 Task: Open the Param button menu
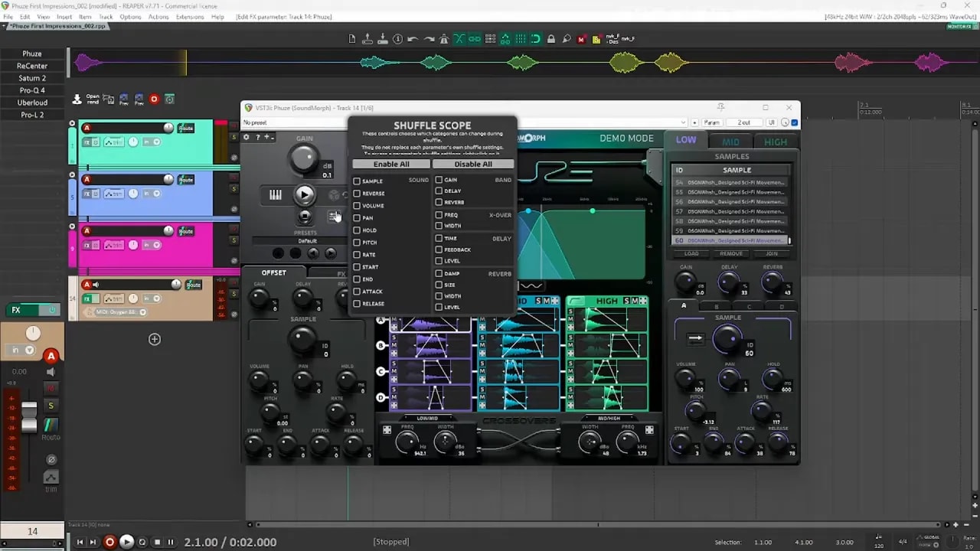(x=712, y=122)
